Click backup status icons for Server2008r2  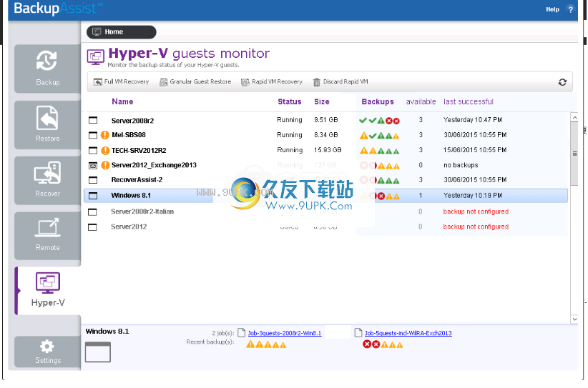[x=379, y=121]
